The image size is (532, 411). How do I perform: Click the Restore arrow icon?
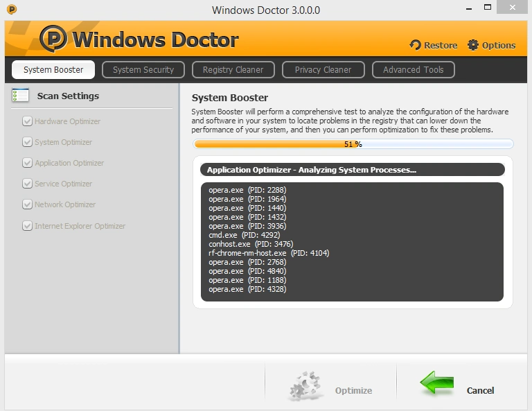415,45
